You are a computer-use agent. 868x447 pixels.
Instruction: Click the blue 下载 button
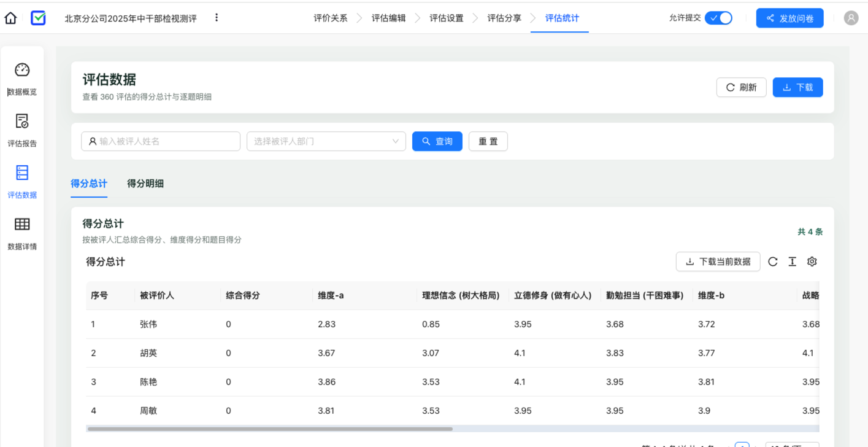tap(797, 87)
